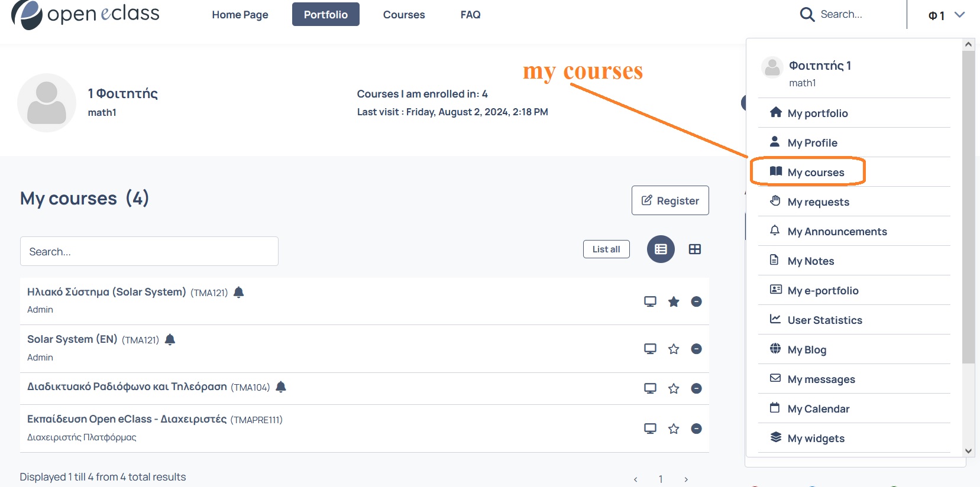This screenshot has width=980, height=487.
Task: Unregister from Εκπαίδευση Open eClass course
Action: click(696, 428)
